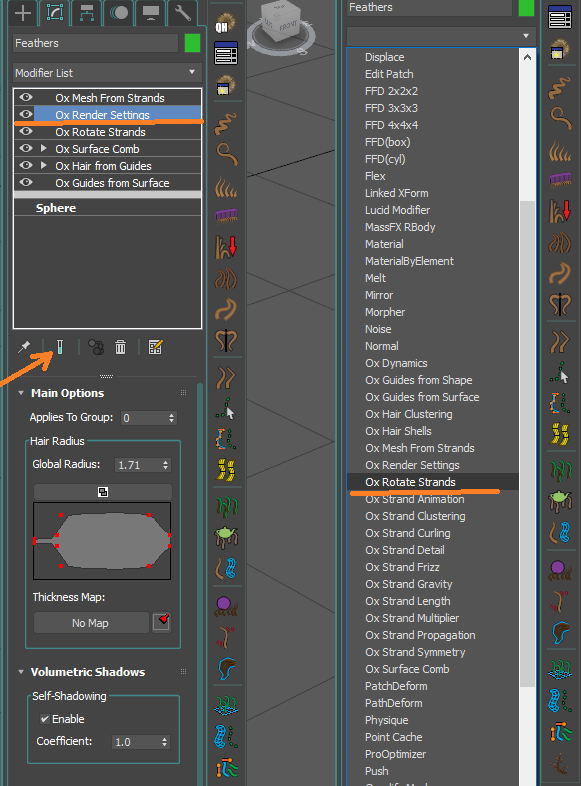Click the Pin Stack icon
The image size is (581, 786).
tap(24, 347)
